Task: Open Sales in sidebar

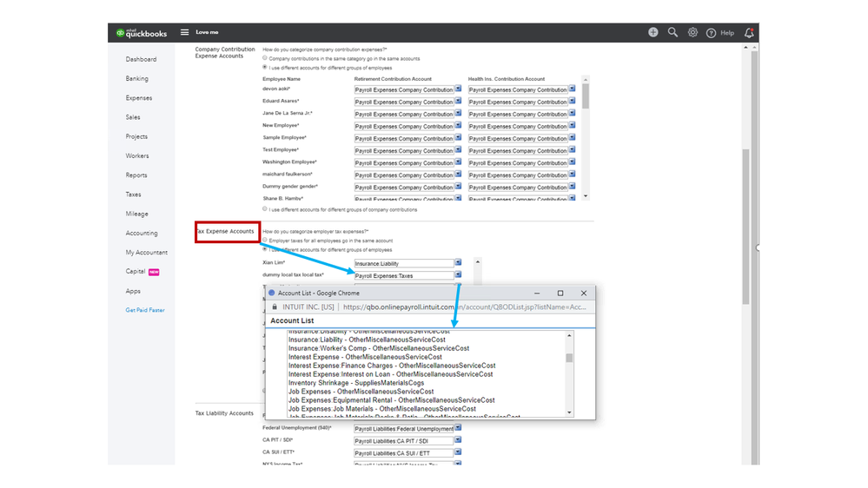Action: [133, 117]
